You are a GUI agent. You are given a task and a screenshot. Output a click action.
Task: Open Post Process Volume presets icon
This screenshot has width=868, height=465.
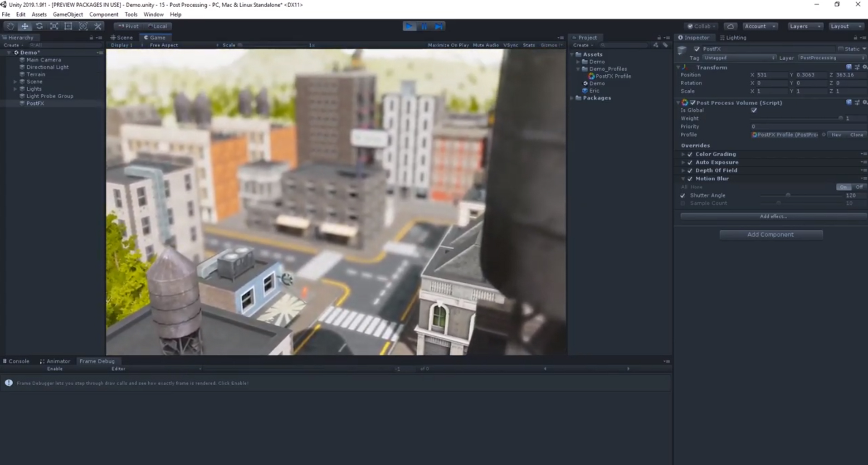click(857, 102)
